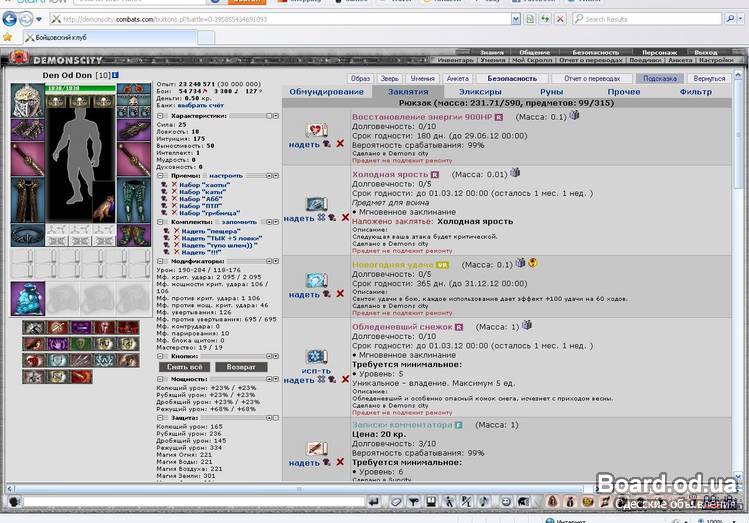Click the Образ button
This screenshot has height=523, width=749.
pyautogui.click(x=360, y=78)
